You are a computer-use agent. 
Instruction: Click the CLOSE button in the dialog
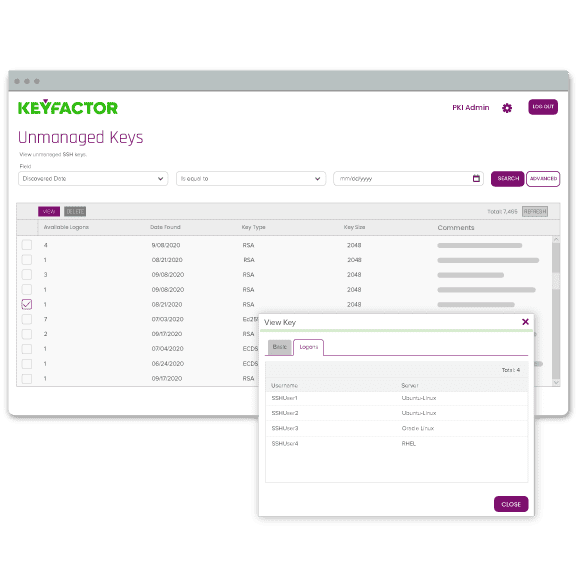(511, 504)
